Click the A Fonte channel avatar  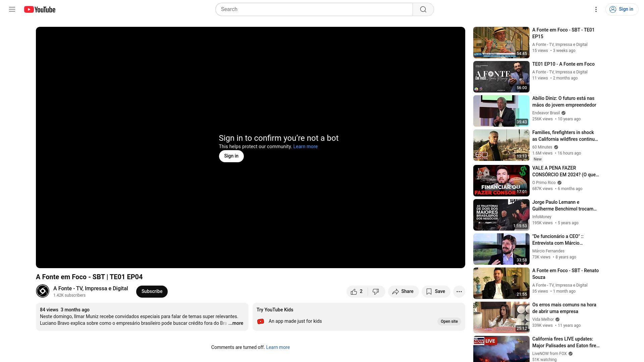point(43,291)
